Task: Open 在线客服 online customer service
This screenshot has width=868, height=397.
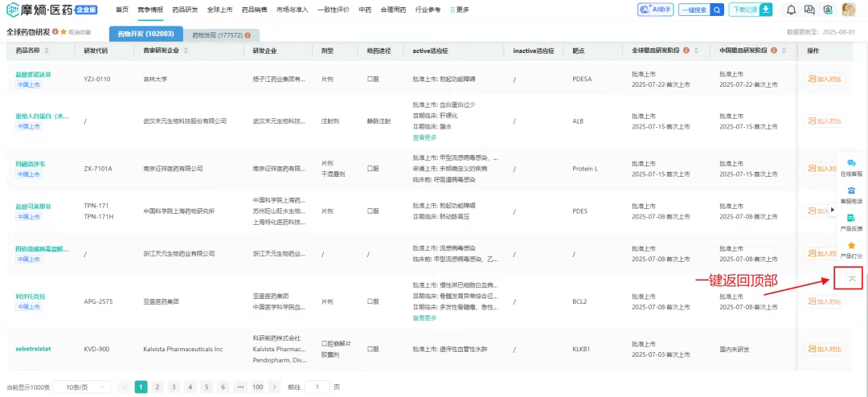Action: coord(852,166)
